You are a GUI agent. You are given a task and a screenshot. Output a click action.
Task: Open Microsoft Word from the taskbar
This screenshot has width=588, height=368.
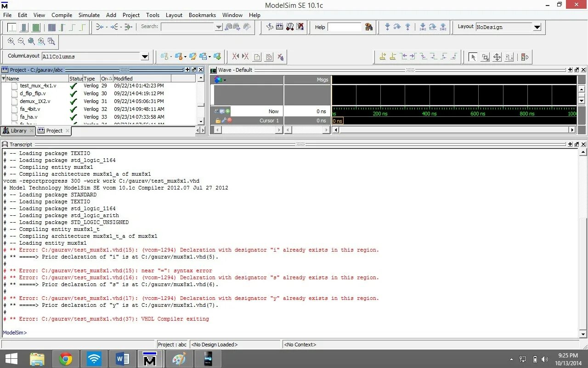122,359
